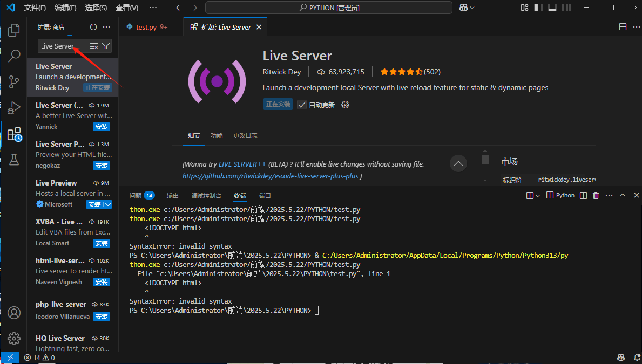Switch to the 输出 output panel
Screen dimensions: 642x364
coord(172,196)
